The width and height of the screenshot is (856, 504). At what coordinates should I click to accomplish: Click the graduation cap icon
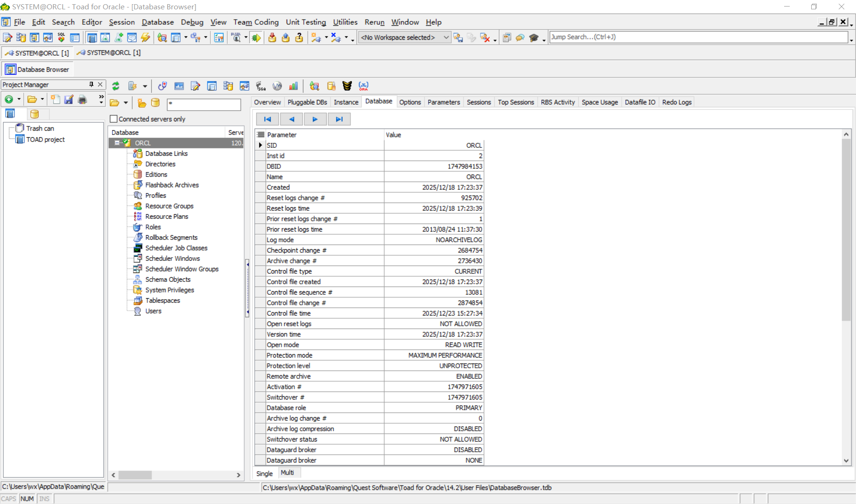(534, 38)
